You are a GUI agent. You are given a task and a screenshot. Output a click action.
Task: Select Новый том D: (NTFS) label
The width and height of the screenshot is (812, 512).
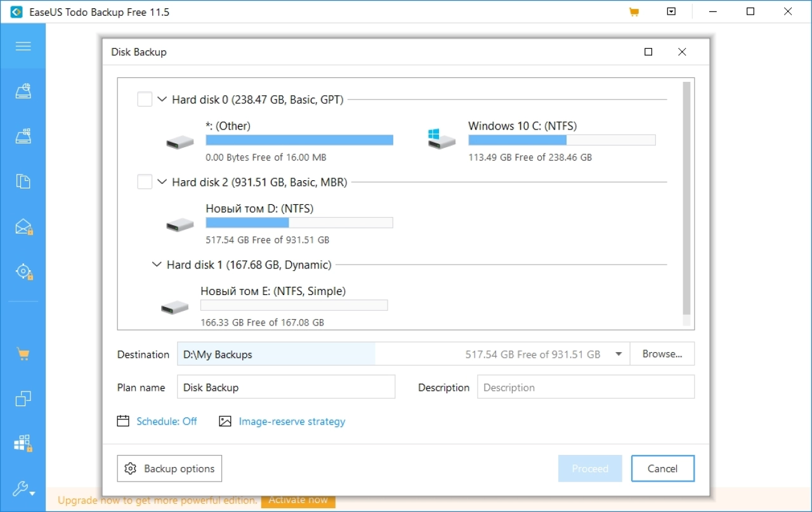point(259,208)
